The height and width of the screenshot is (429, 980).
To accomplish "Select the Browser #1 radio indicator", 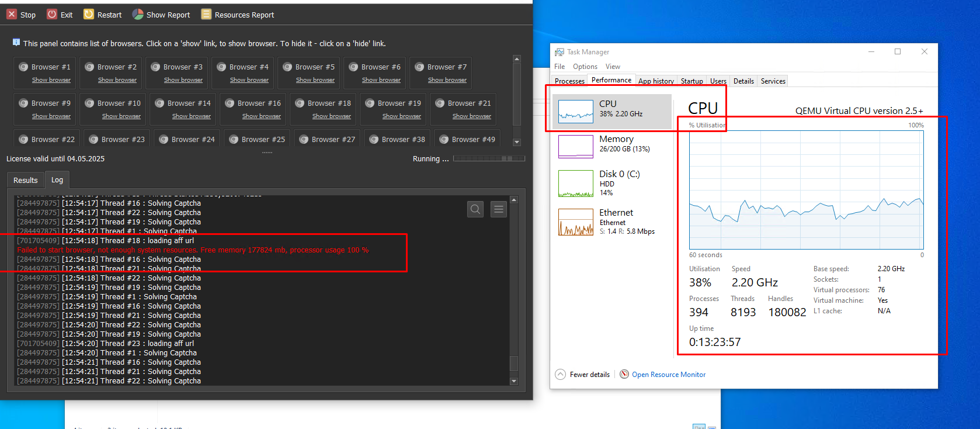I will pyautogui.click(x=23, y=67).
